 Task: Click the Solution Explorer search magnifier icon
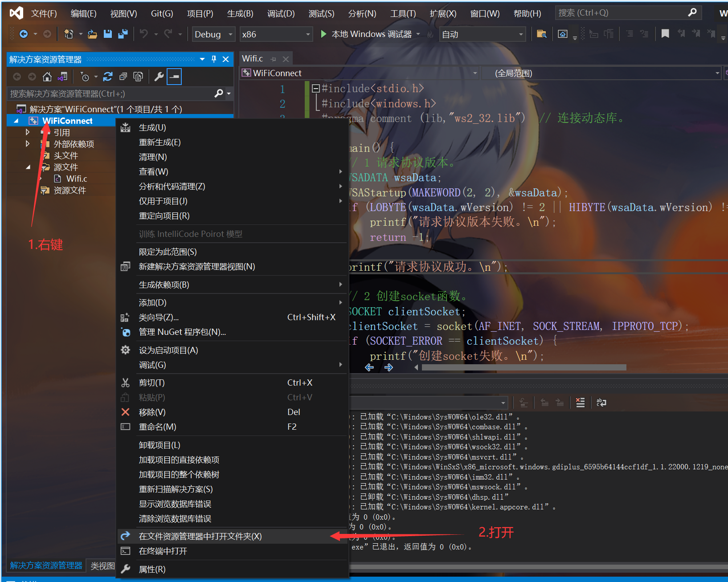point(218,94)
